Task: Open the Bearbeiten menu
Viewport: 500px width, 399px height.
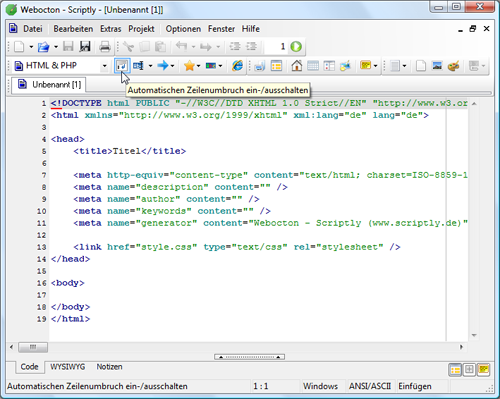Action: point(73,29)
